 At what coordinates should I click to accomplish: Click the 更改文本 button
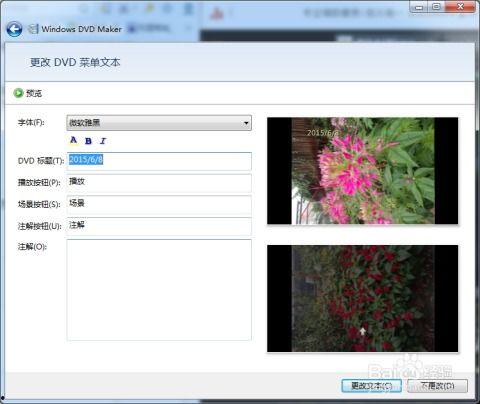(372, 386)
